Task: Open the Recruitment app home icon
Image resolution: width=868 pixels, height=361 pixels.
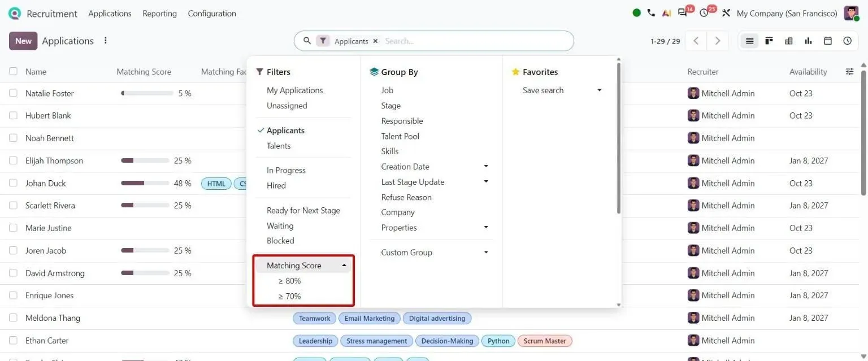Action: pos(15,13)
